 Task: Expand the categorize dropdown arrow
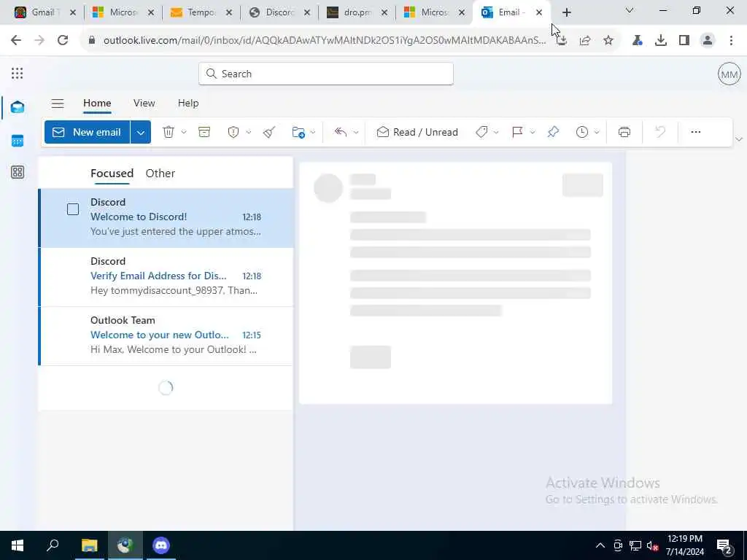point(496,133)
